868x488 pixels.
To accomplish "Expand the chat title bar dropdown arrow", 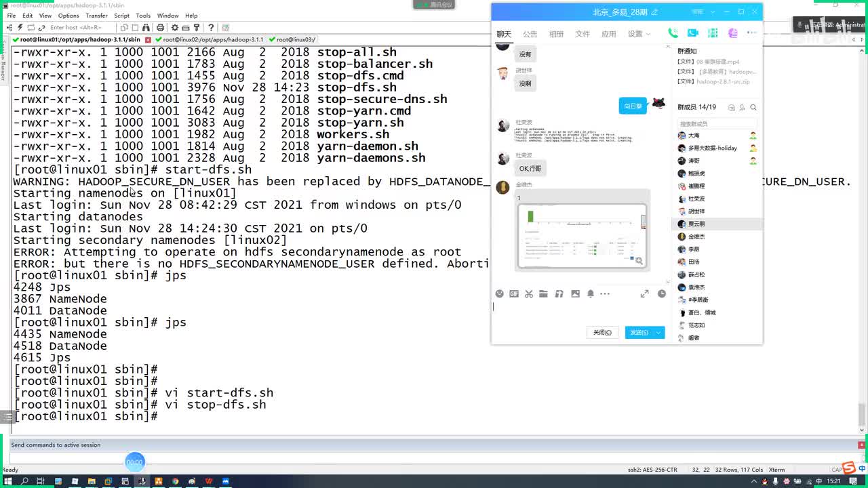I will click(x=712, y=12).
